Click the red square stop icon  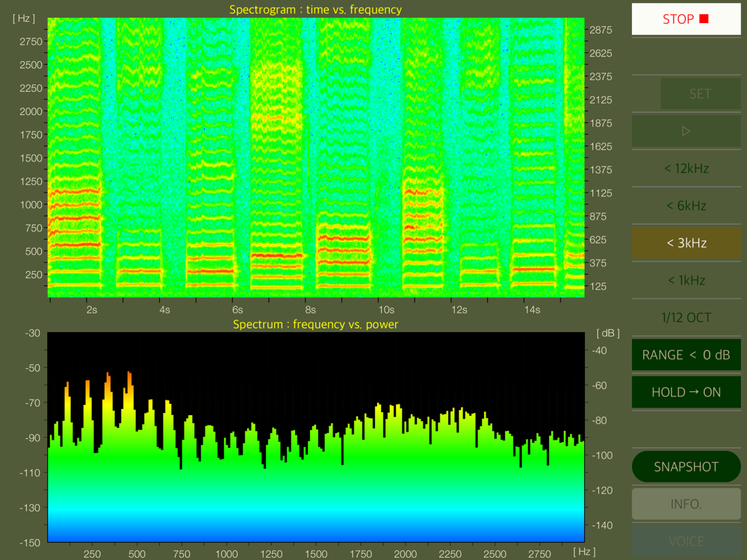(x=704, y=19)
